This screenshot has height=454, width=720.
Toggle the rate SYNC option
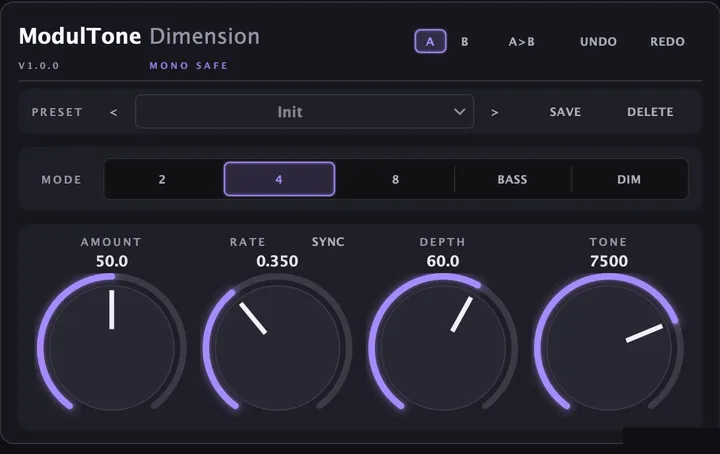(x=328, y=242)
